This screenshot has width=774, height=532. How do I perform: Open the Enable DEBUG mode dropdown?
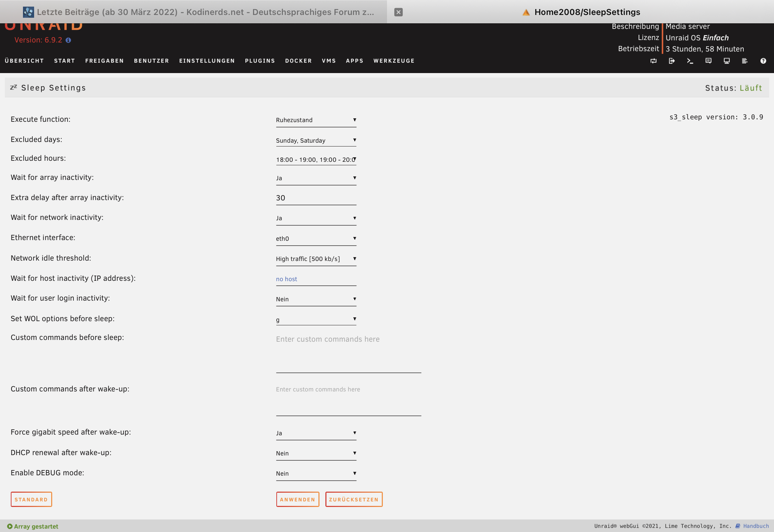(x=316, y=474)
